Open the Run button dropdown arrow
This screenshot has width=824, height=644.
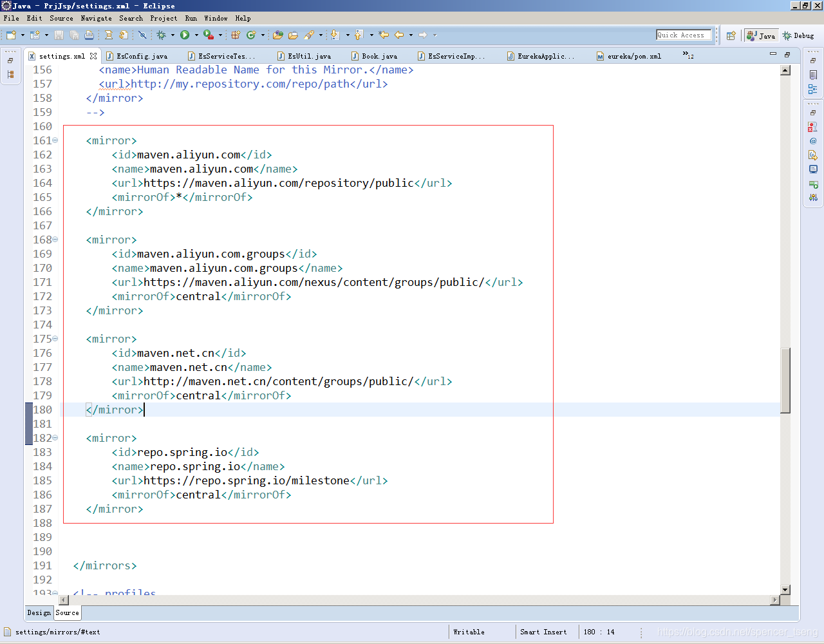pyautogui.click(x=196, y=35)
